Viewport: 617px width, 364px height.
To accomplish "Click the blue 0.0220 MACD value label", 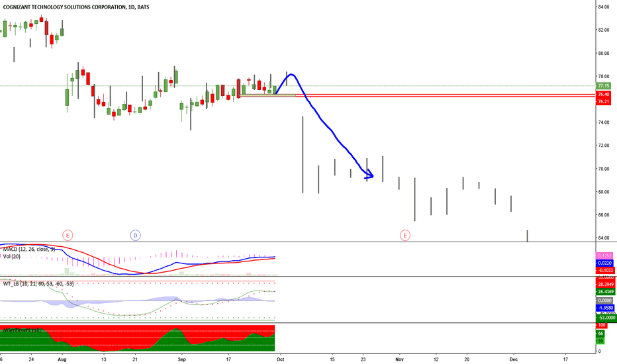I will (x=605, y=263).
